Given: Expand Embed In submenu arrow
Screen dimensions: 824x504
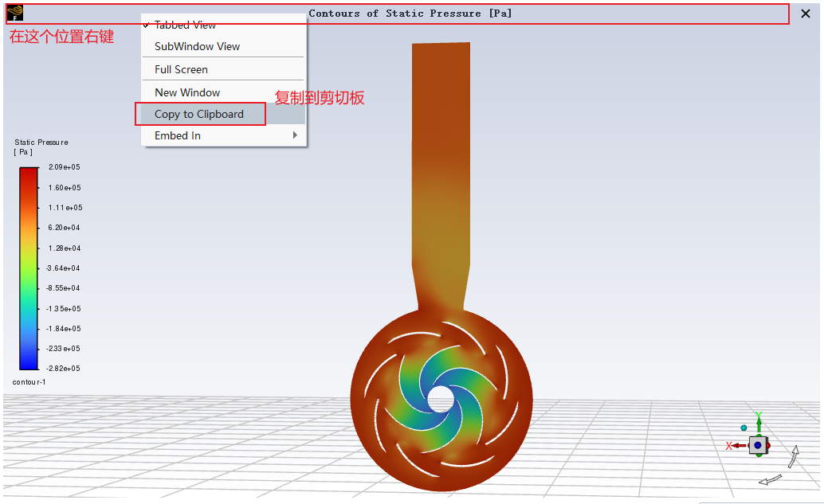Looking at the screenshot, I should (295, 135).
